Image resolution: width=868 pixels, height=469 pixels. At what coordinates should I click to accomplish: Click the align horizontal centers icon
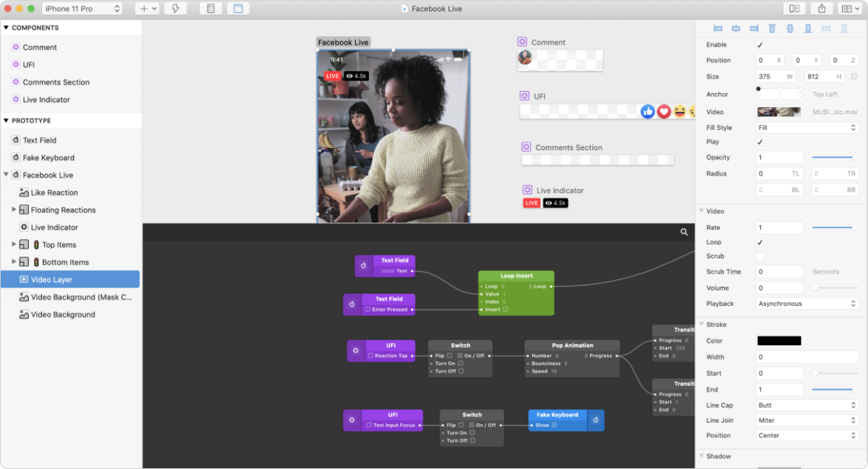tap(736, 29)
